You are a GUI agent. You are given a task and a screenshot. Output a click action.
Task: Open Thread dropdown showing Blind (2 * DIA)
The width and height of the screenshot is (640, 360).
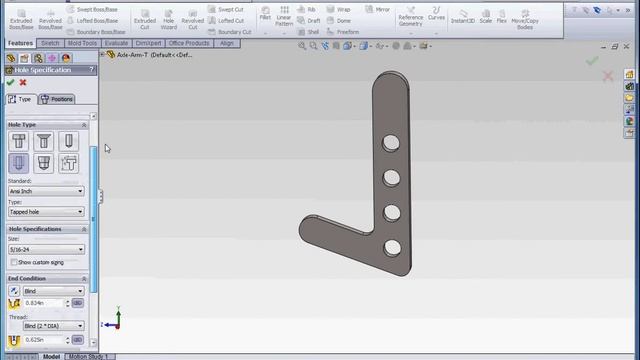tap(53, 326)
